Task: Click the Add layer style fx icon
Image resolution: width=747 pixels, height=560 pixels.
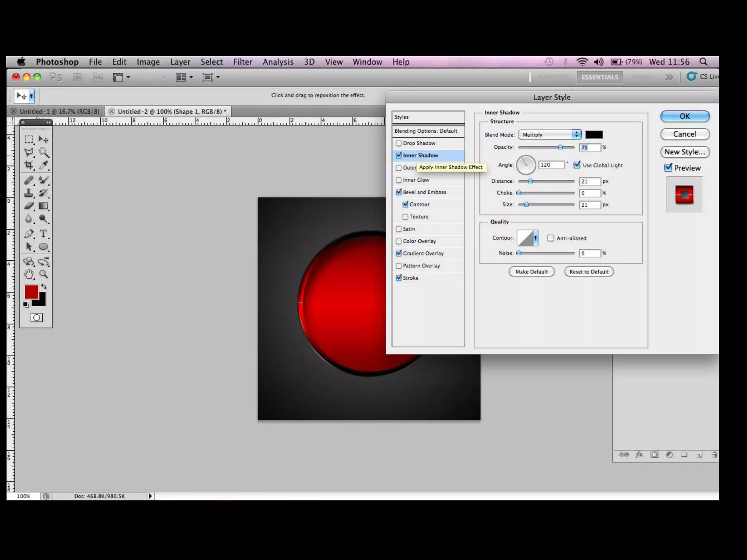Action: click(x=639, y=455)
